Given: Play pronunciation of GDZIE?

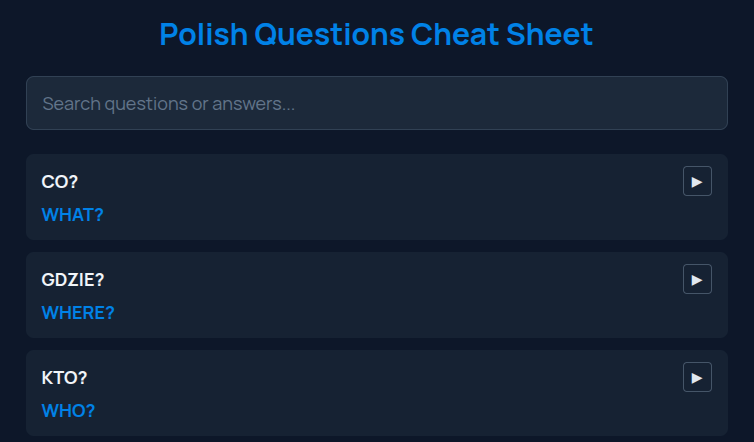Looking at the screenshot, I should tap(697, 279).
